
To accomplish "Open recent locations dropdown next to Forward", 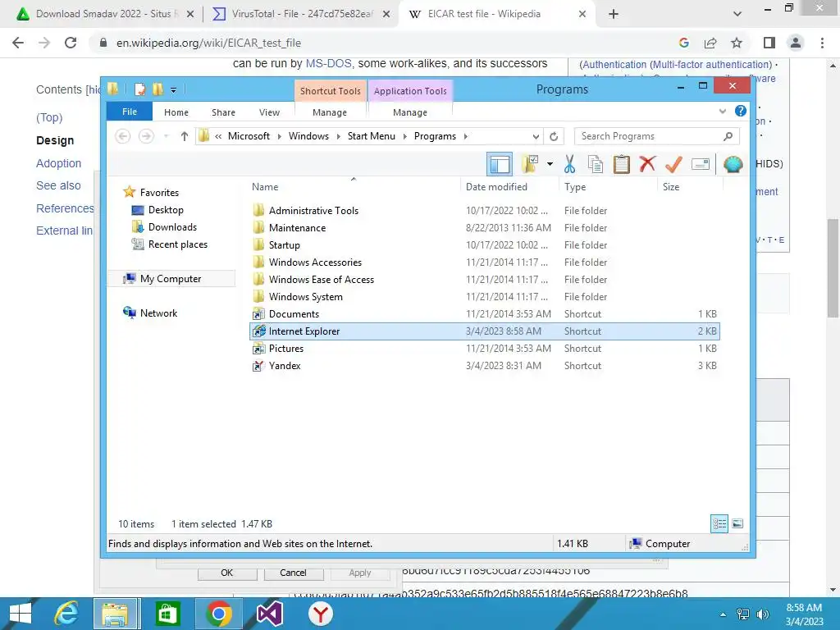I will 166,136.
